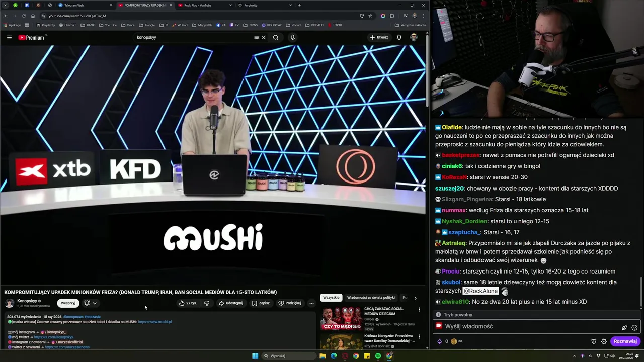Expand notification bell dropdown next to Wesprzyj
This screenshot has height=362, width=644.
click(90, 303)
